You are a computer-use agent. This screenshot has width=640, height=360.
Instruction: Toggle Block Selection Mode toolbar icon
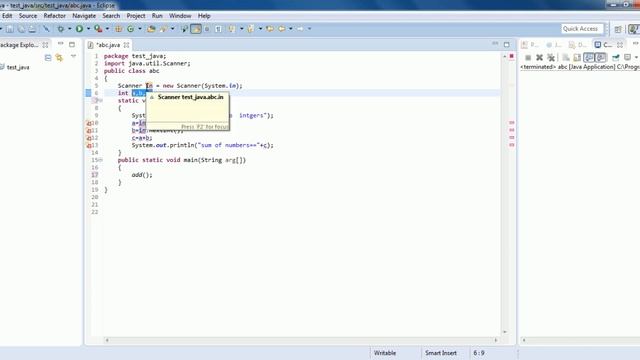[x=207, y=29]
